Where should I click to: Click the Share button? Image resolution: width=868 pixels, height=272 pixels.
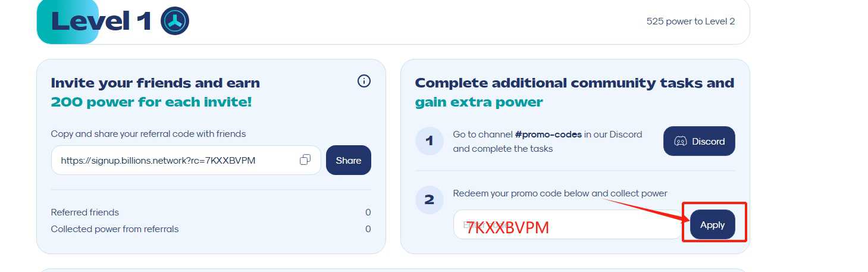click(349, 160)
